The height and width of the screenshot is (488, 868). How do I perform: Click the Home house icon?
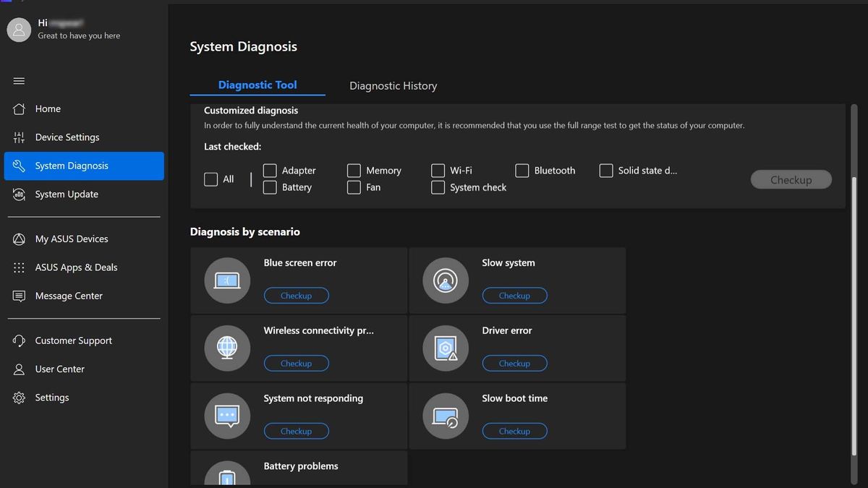20,108
